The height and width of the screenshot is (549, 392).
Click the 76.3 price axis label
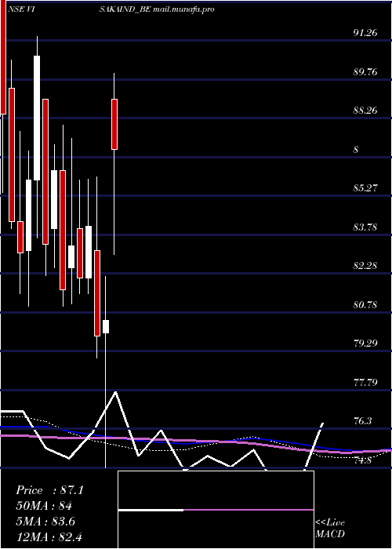362,421
